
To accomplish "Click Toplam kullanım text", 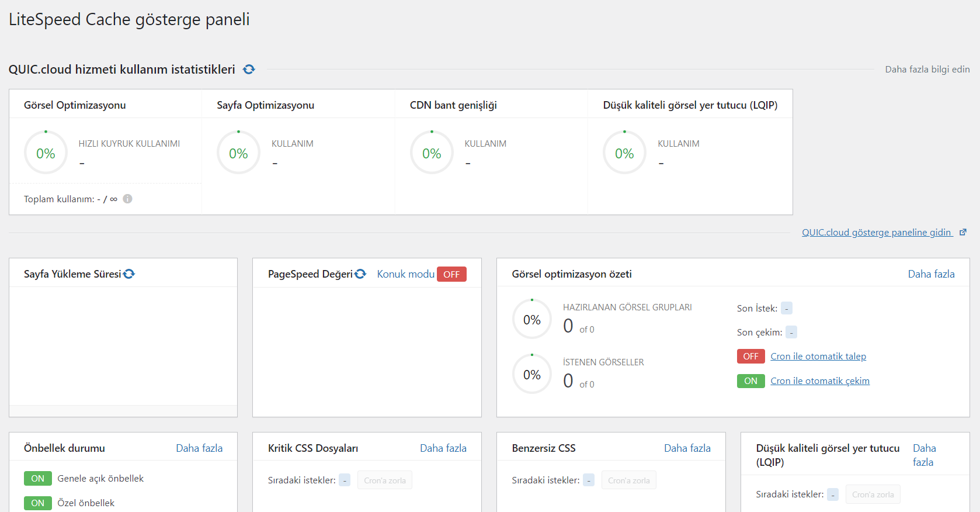I will pyautogui.click(x=71, y=199).
